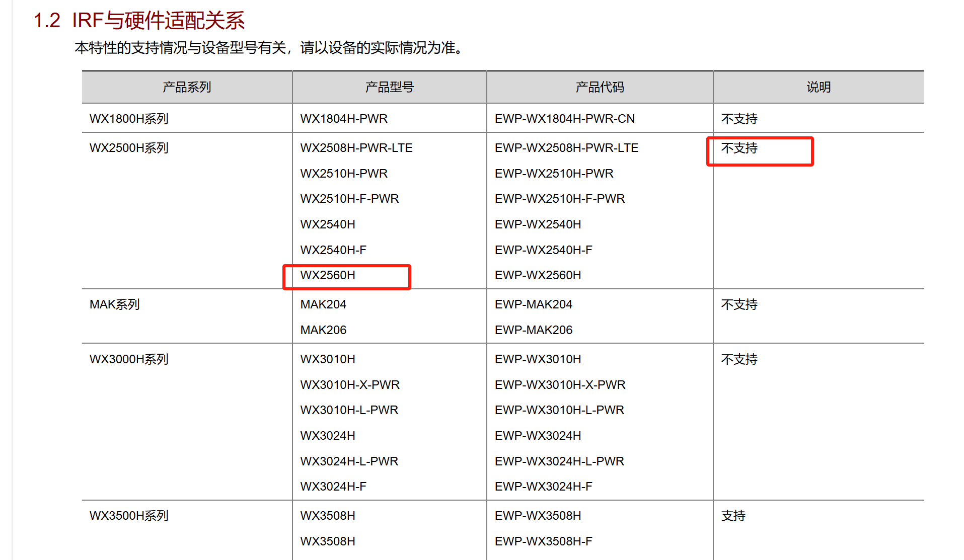This screenshot has height=560, width=964.
Task: Click the "WX3010H-X-PWR" model entry
Action: (350, 385)
